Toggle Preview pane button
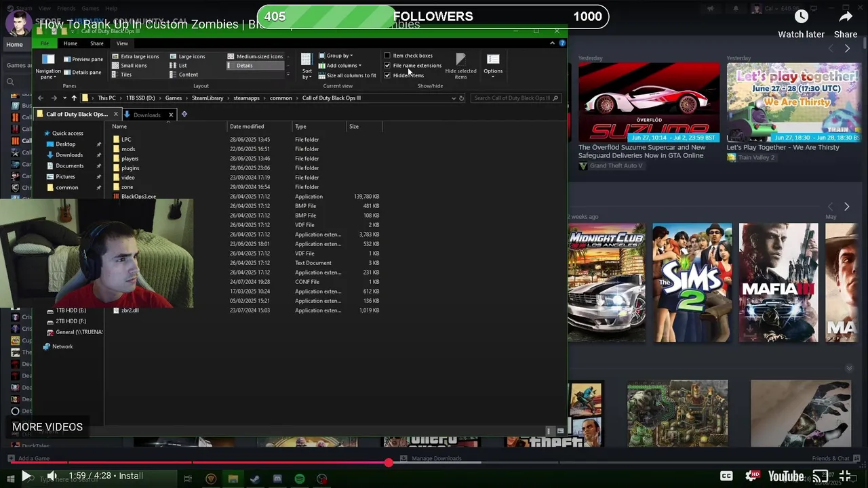 pos(83,59)
